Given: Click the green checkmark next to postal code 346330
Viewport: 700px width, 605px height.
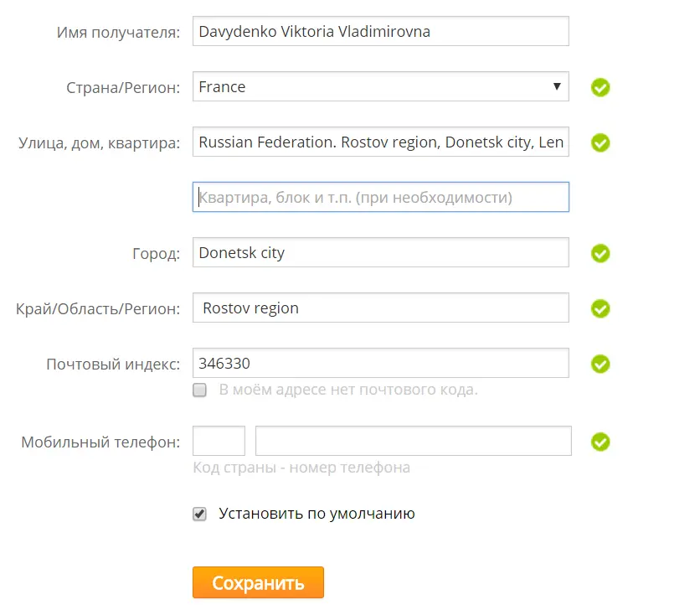Looking at the screenshot, I should tap(600, 364).
